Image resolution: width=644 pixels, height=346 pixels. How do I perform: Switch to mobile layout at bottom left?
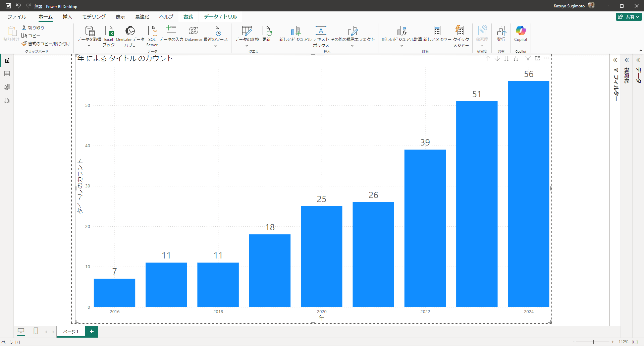[36, 331]
